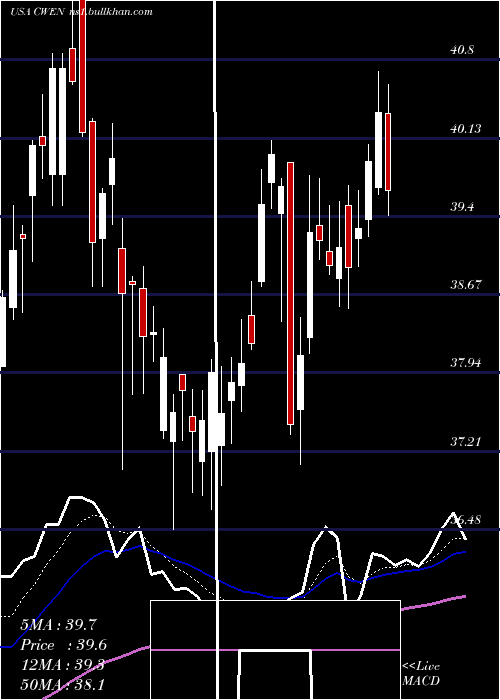Click the 39.4 price axis label
Screen dimensions: 500x700
462,207
